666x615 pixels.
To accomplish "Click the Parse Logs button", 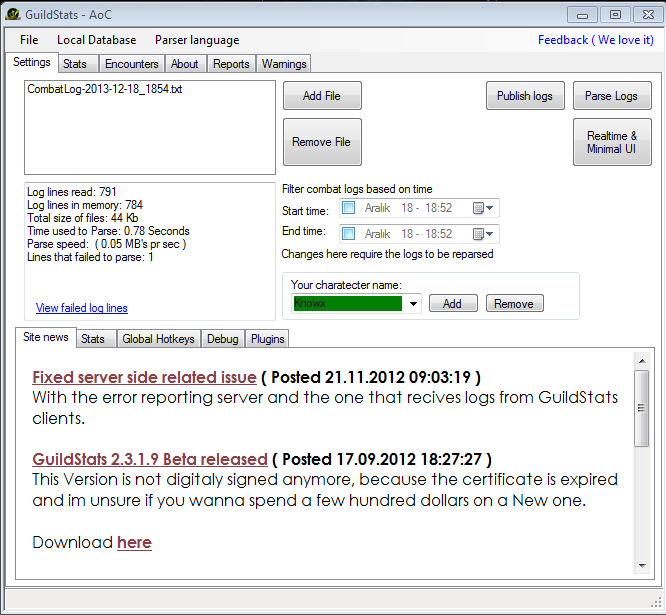I will click(611, 96).
